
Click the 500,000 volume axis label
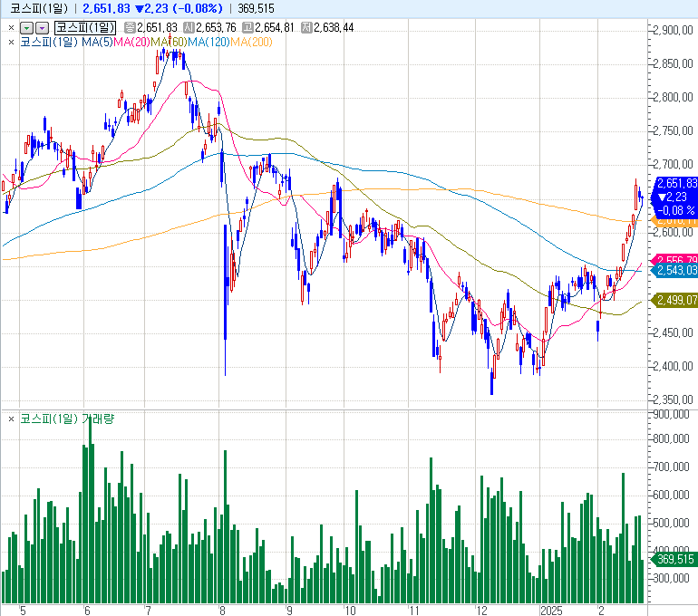point(672,523)
